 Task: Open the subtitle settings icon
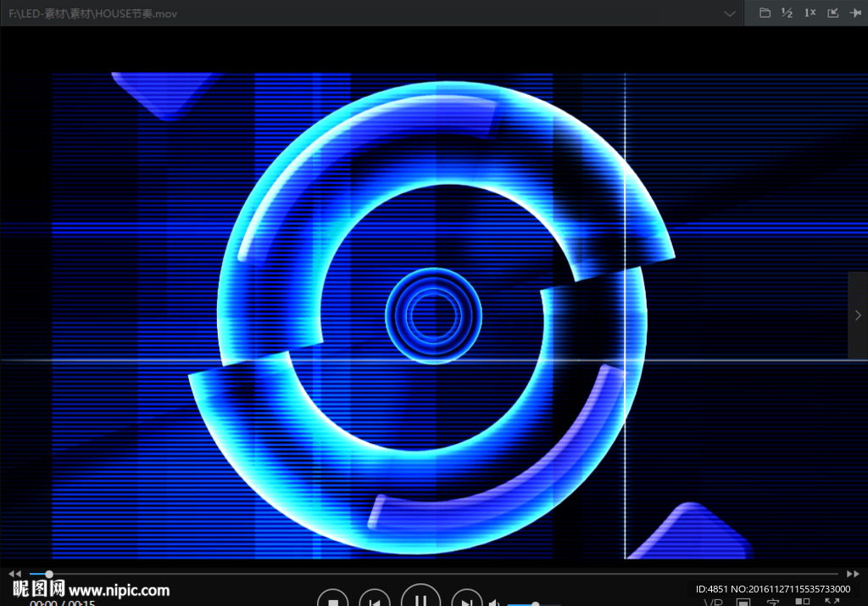click(773, 602)
